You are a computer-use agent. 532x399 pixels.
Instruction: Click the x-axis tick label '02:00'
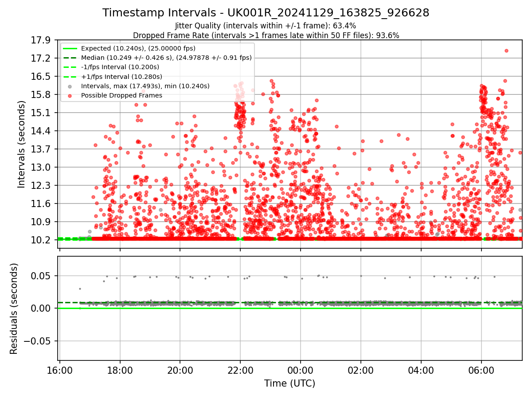361,370
